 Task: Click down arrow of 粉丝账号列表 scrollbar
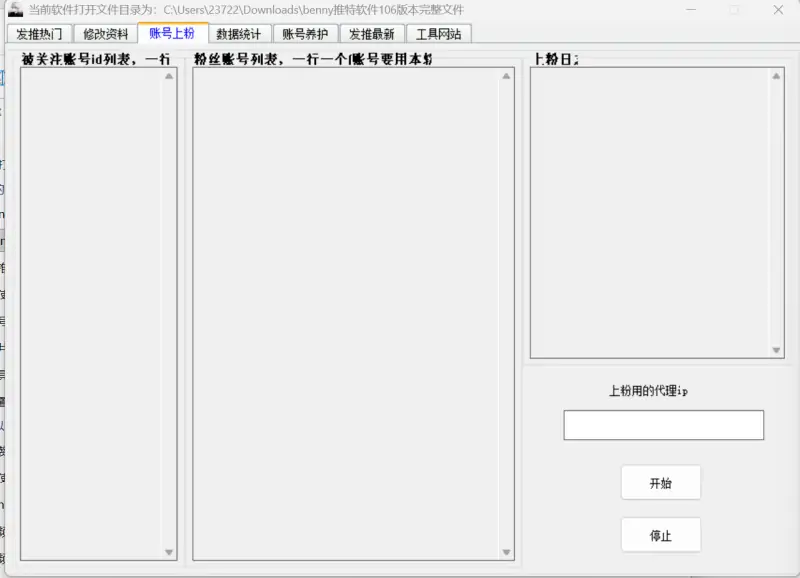click(x=506, y=552)
